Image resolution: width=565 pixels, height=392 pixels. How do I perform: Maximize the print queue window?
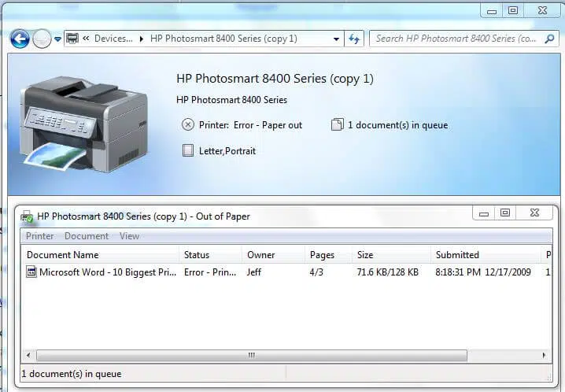tap(505, 213)
